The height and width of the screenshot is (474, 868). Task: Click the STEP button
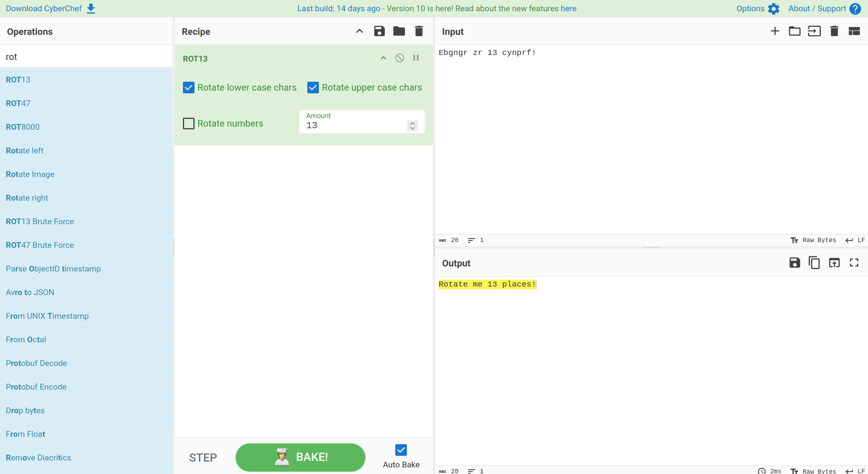(x=203, y=458)
